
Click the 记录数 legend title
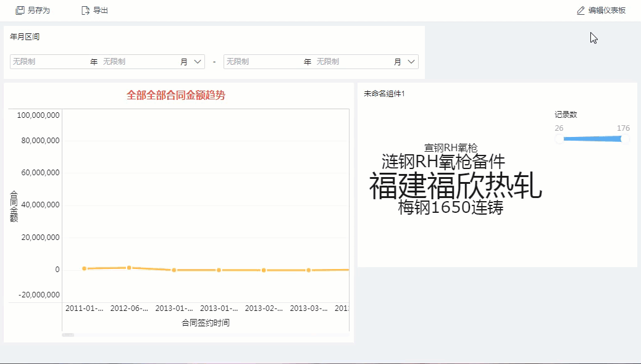point(566,115)
